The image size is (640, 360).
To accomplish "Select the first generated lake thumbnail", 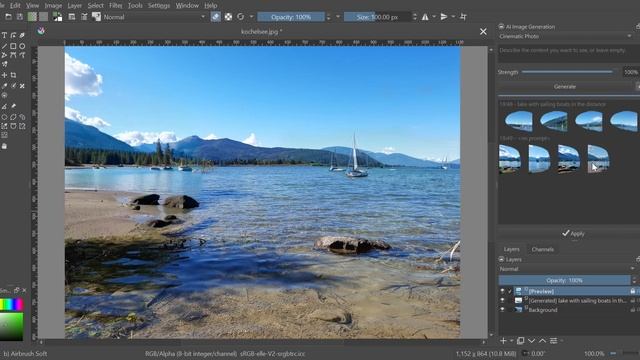I will click(518, 121).
